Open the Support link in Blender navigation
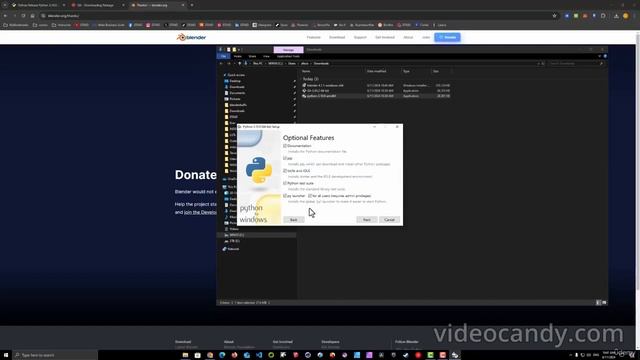The height and width of the screenshot is (360, 640). point(360,37)
